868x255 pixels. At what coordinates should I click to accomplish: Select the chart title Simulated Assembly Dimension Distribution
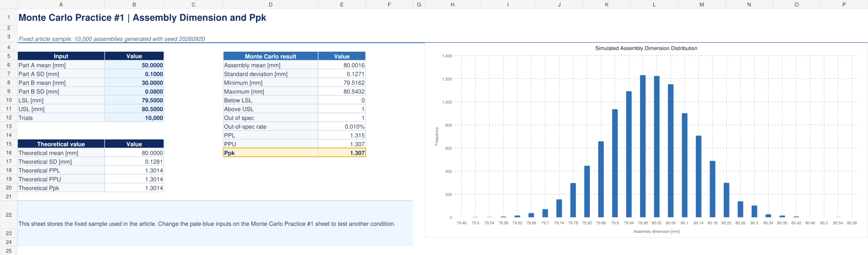(x=646, y=48)
